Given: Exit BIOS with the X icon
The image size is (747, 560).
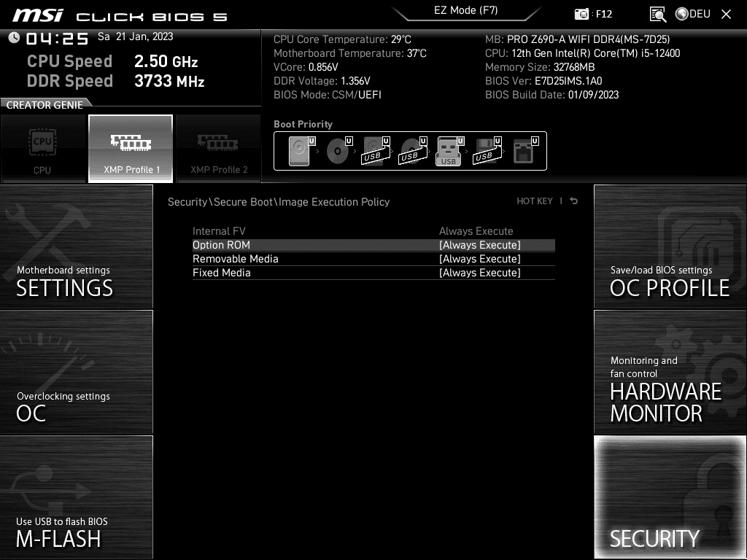Looking at the screenshot, I should point(726,15).
